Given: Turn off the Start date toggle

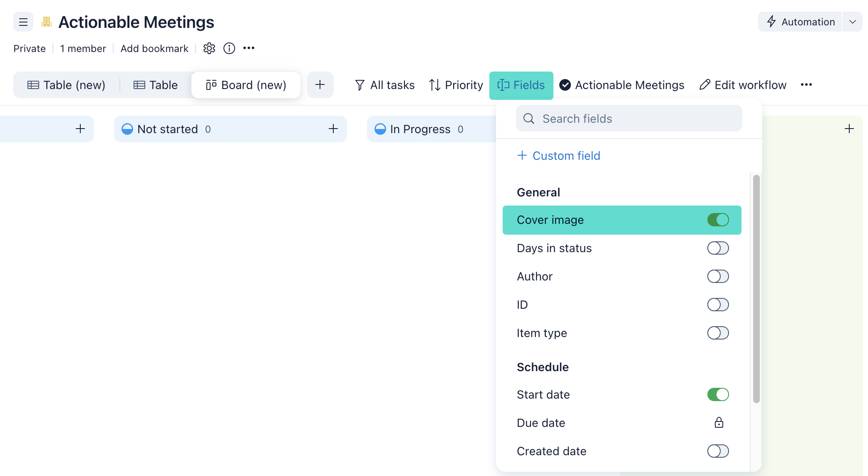Looking at the screenshot, I should point(718,394).
